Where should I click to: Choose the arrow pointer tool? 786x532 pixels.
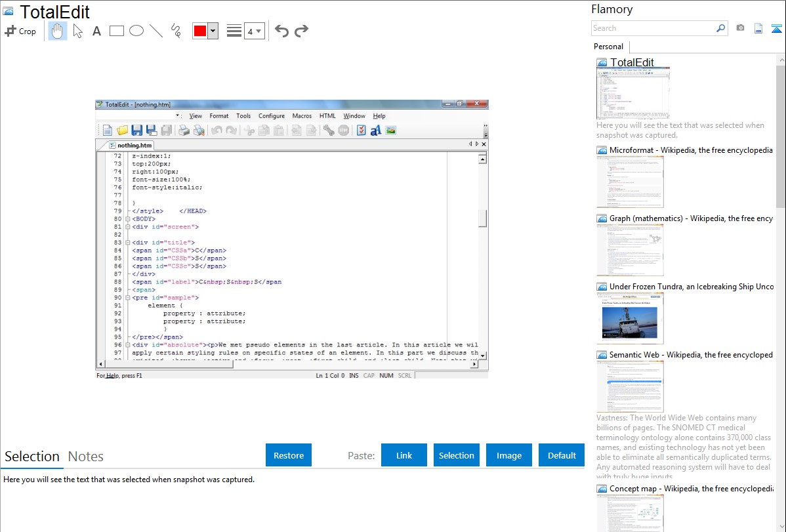tap(77, 31)
